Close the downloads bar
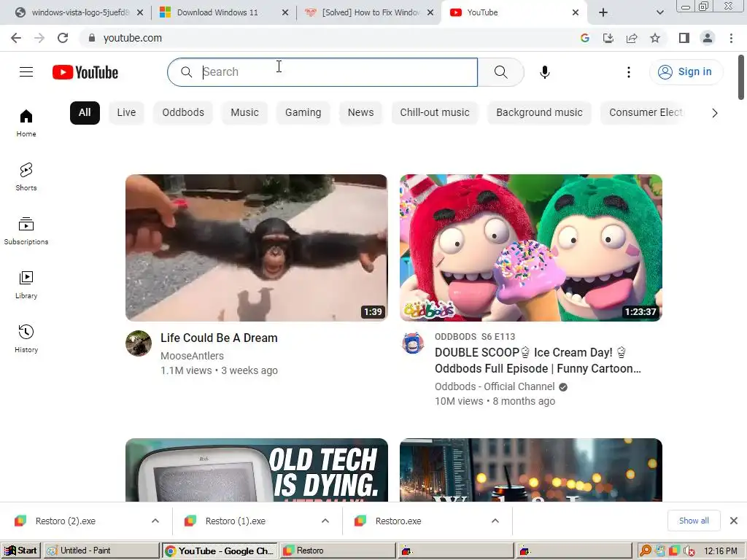The height and width of the screenshot is (560, 747). pyautogui.click(x=734, y=521)
